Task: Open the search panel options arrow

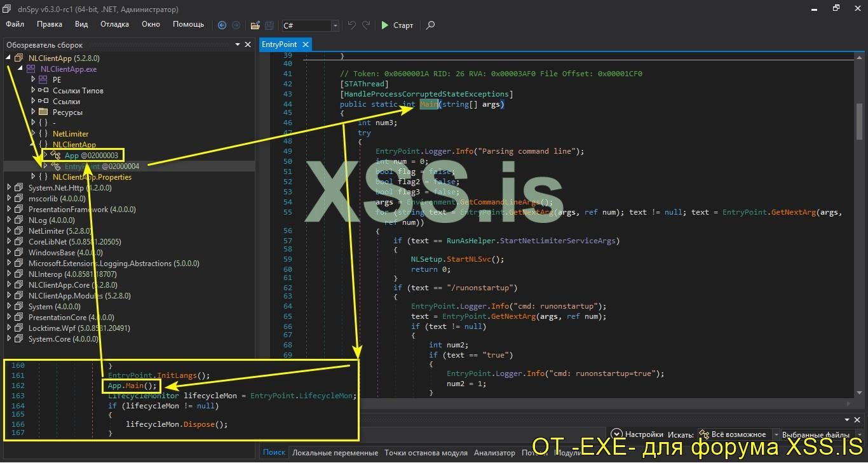Action: click(846, 420)
